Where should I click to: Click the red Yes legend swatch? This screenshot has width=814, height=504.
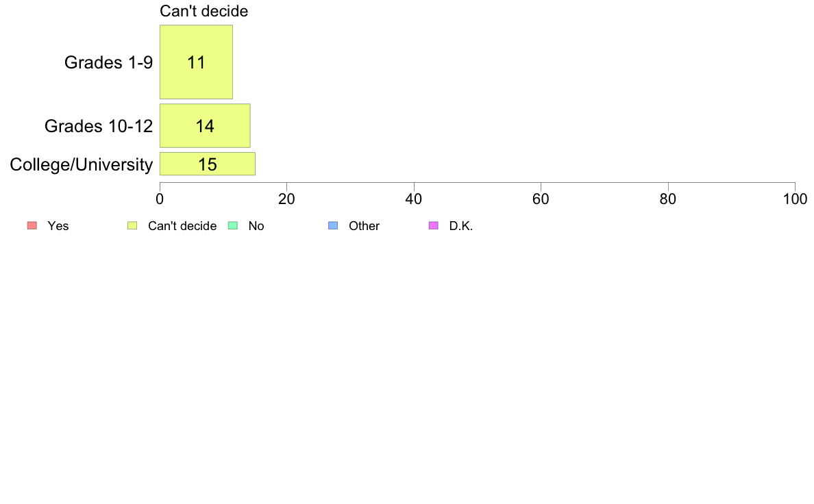[32, 226]
